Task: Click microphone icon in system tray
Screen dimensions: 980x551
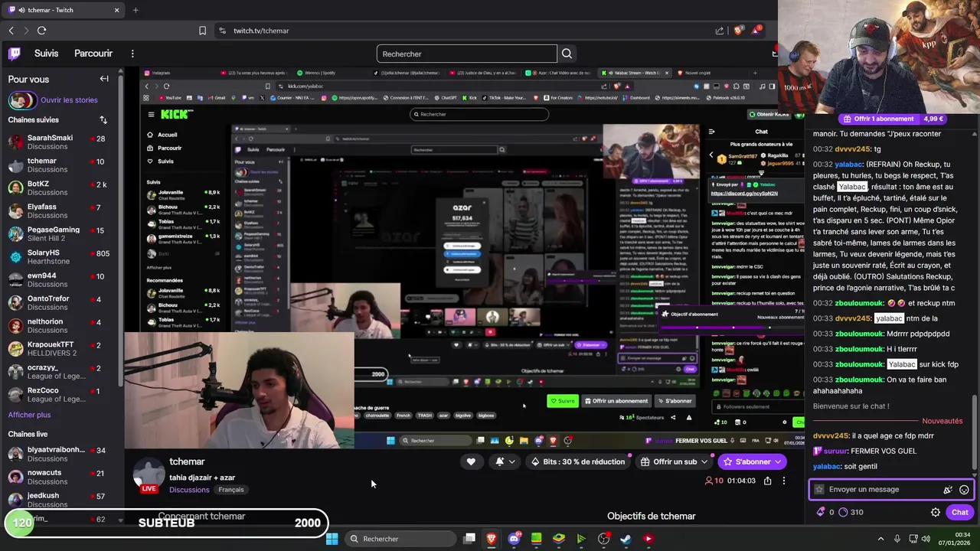Action: tap(897, 539)
